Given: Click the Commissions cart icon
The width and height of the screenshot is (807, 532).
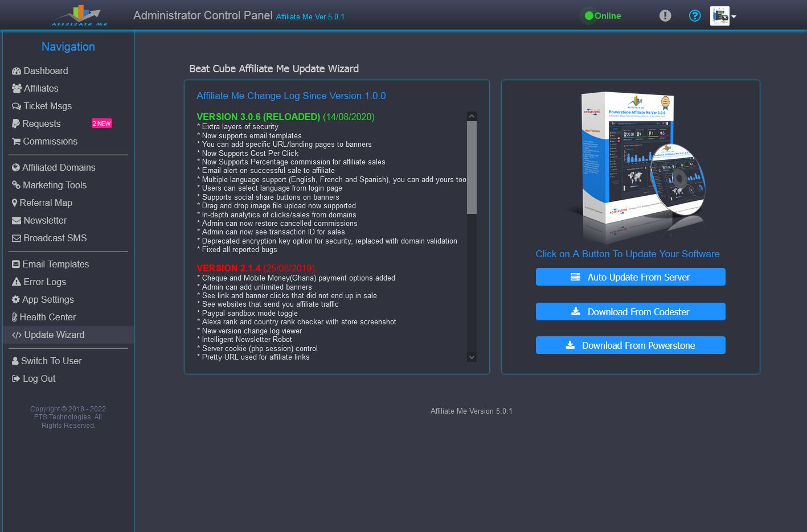Looking at the screenshot, I should click(17, 142).
